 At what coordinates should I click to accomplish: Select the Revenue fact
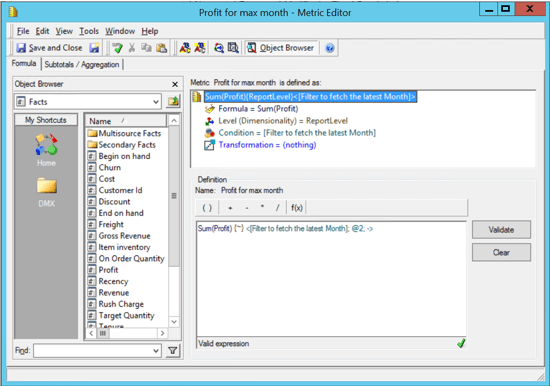point(108,293)
